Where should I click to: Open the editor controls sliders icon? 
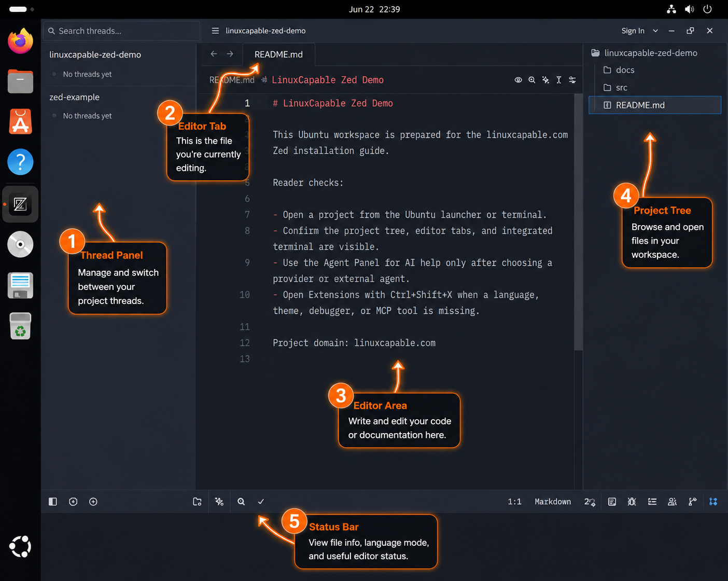click(572, 80)
